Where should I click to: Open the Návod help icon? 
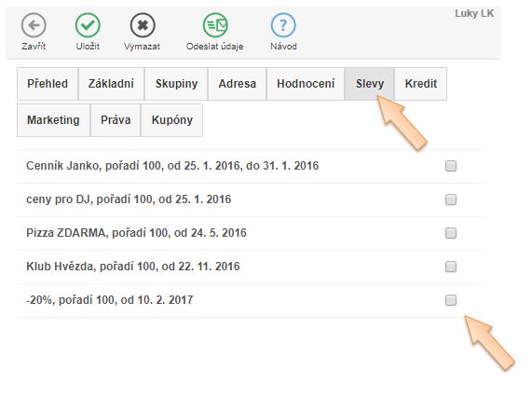(x=283, y=25)
